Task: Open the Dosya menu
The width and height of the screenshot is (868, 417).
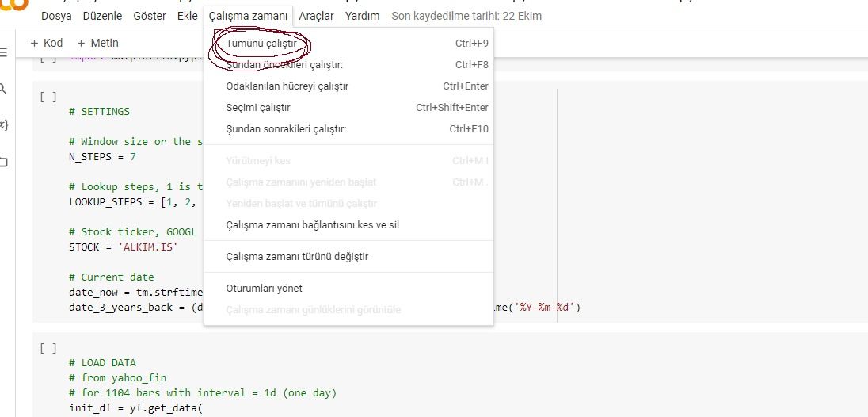Action: (56, 16)
